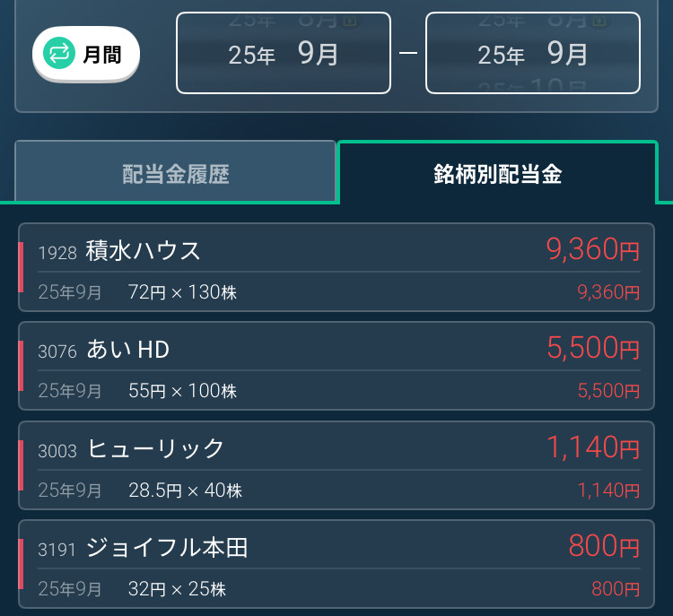Click the green swap arrows icon
This screenshot has height=616, width=673.
(60, 54)
